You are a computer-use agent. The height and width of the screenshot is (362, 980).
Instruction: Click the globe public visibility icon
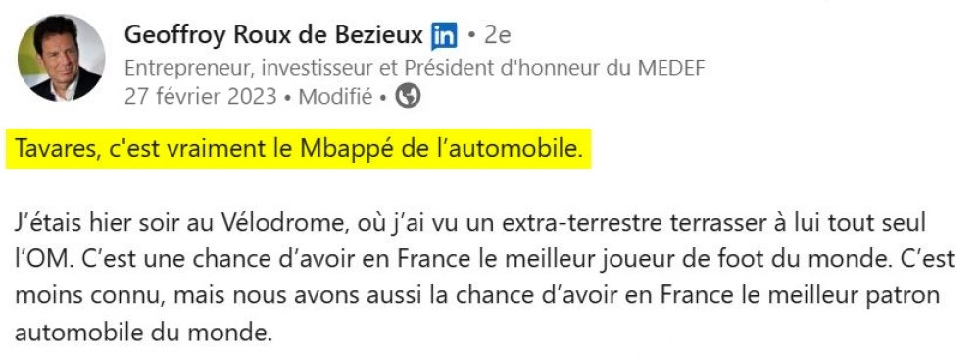tap(408, 96)
